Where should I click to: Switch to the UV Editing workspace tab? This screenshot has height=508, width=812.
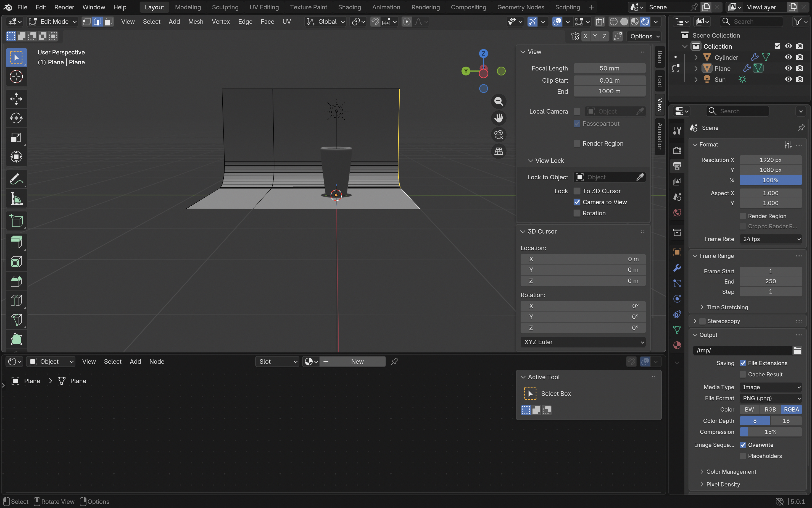[264, 7]
